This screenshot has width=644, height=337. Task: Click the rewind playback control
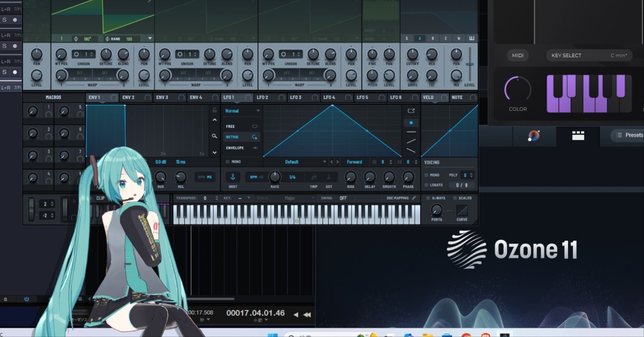(x=307, y=315)
